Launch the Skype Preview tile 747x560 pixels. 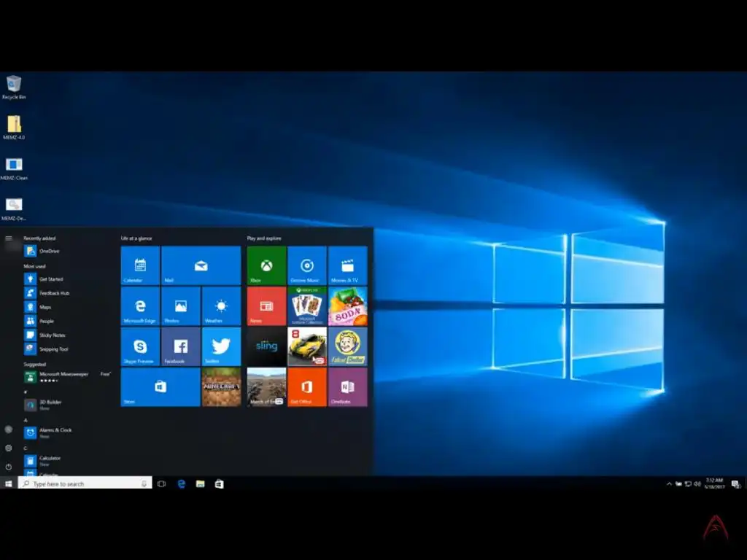(140, 346)
